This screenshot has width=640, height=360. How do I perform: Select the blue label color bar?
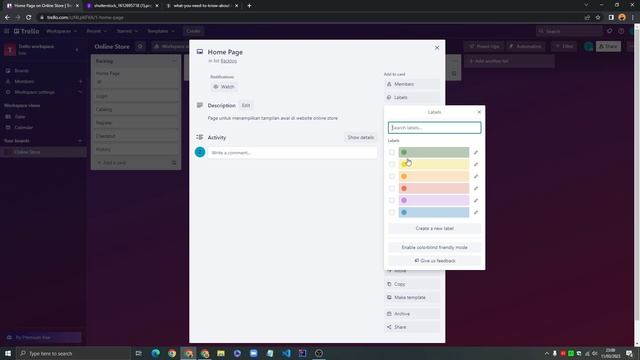(x=434, y=212)
